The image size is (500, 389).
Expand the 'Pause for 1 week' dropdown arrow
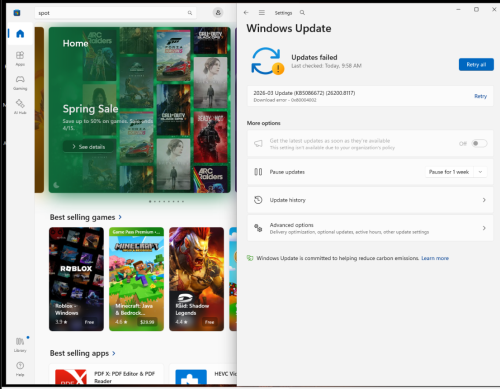480,172
